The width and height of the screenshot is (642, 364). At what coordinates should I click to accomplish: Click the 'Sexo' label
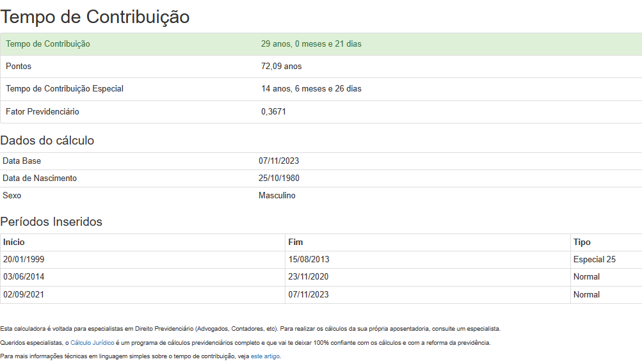(12, 196)
